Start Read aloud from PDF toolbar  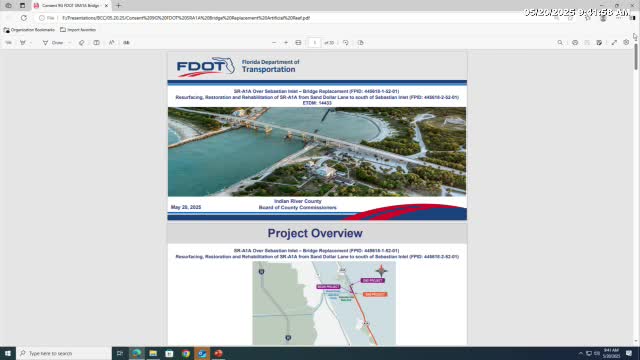tap(111, 42)
